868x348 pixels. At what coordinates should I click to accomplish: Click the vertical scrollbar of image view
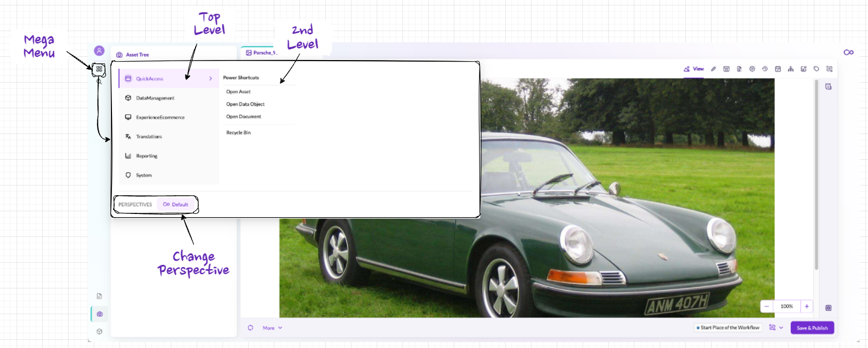coord(817,175)
